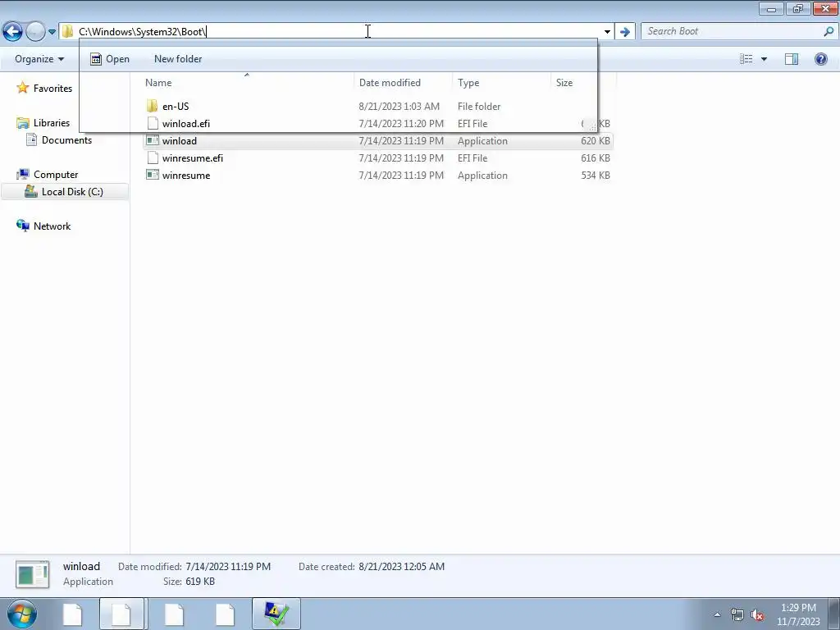Select the winload application file
The height and width of the screenshot is (630, 840).
click(180, 141)
